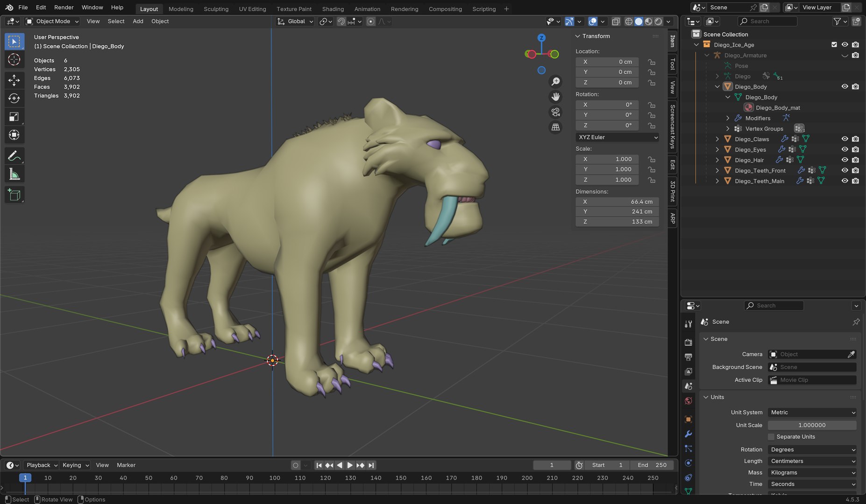Toggle proportional editing
Screen dimensions: 866x504
tap(370, 21)
